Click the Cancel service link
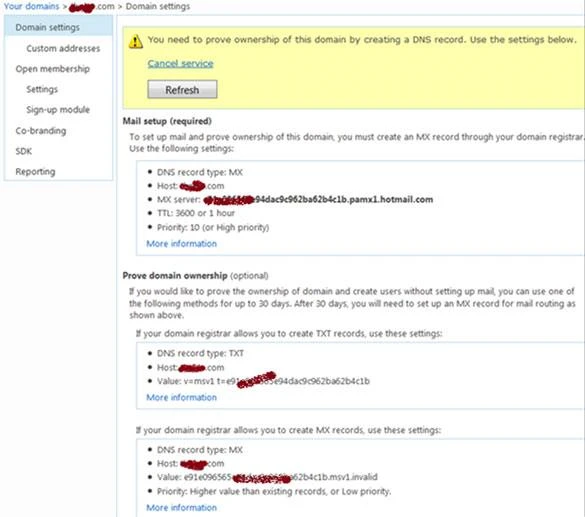This screenshot has width=585, height=517. tap(180, 63)
